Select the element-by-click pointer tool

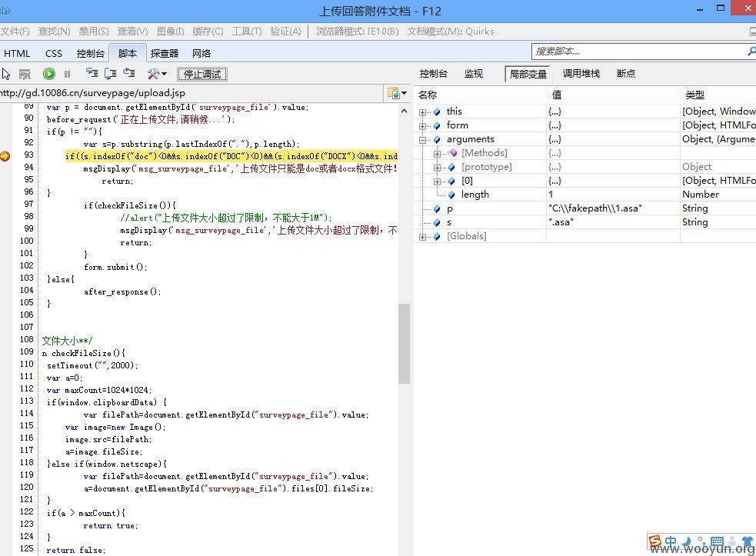[x=6, y=74]
